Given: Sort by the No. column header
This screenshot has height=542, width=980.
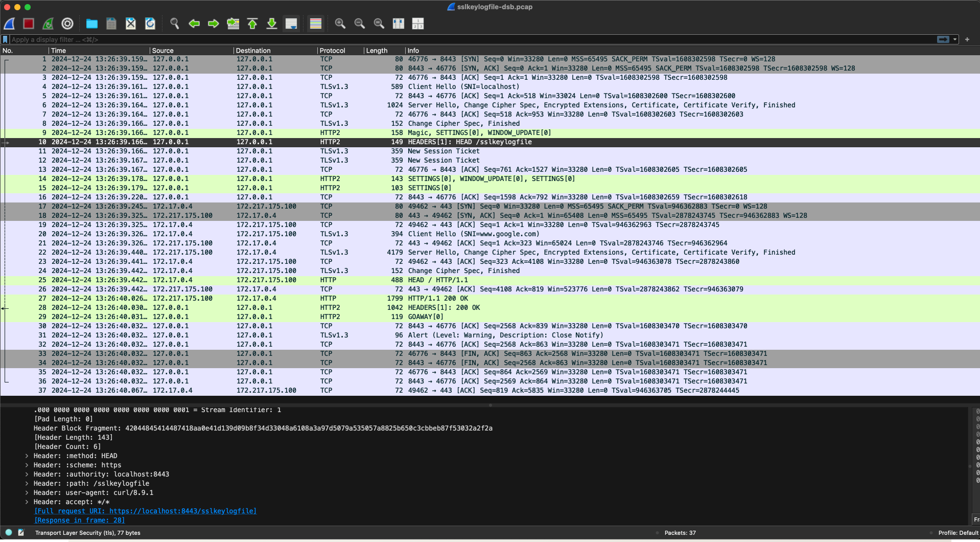Looking at the screenshot, I should (24, 51).
